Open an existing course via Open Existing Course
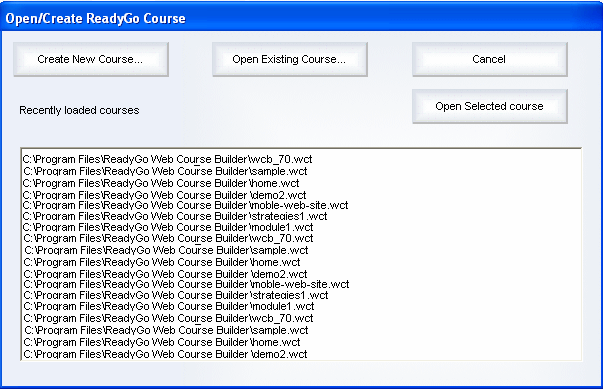The image size is (603, 389). [x=290, y=59]
